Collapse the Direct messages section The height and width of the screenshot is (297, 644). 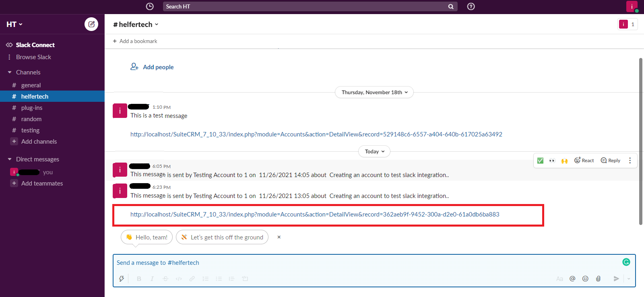coord(10,159)
